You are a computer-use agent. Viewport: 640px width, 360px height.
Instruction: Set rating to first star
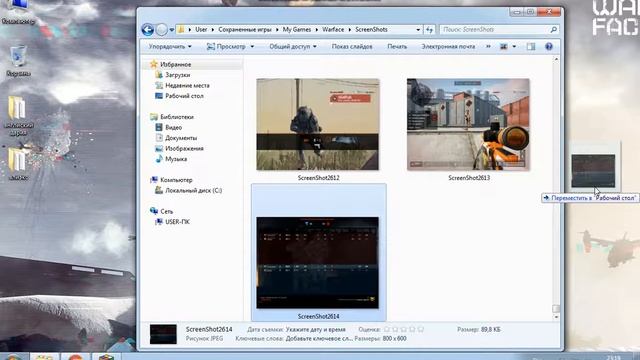[x=387, y=329]
